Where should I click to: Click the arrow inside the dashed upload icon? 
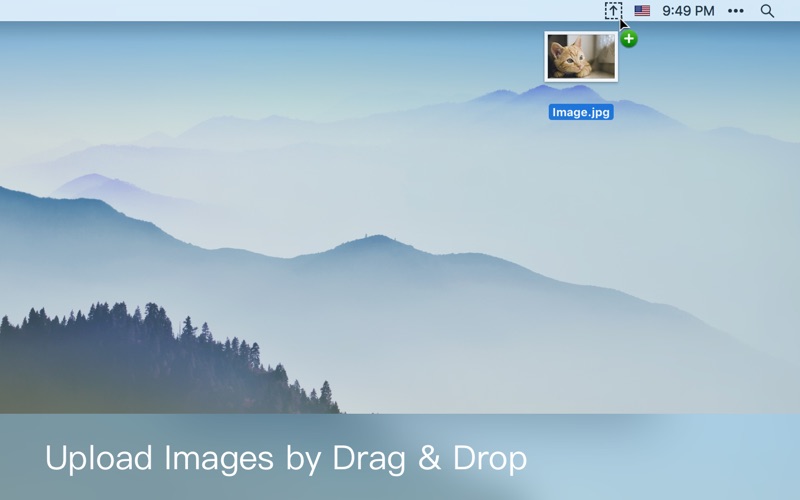coord(613,11)
